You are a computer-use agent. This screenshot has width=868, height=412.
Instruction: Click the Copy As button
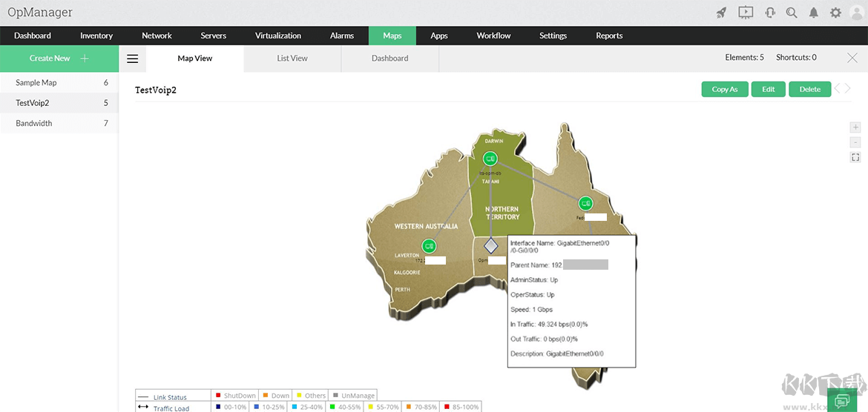[725, 89]
